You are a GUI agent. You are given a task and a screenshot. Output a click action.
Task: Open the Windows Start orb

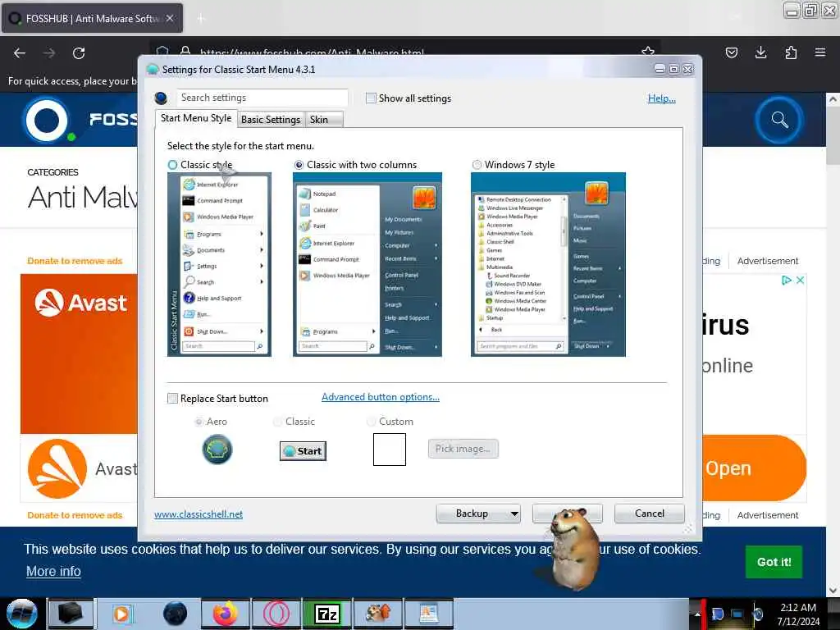tap(21, 614)
